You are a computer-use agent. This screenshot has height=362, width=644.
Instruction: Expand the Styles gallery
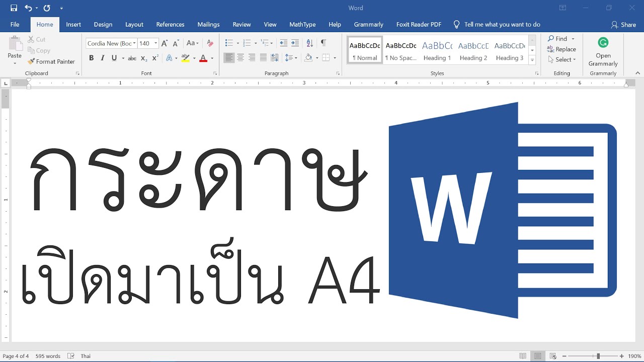click(532, 60)
